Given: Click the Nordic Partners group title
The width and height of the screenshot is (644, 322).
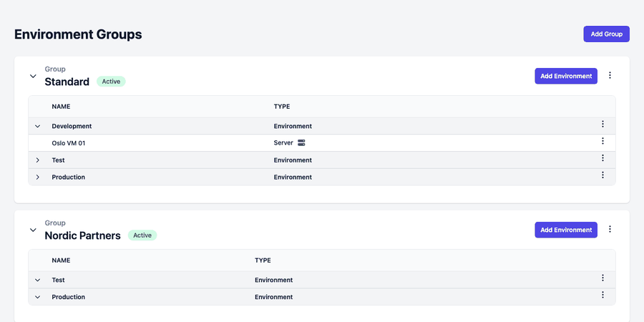Looking at the screenshot, I should click(x=82, y=235).
